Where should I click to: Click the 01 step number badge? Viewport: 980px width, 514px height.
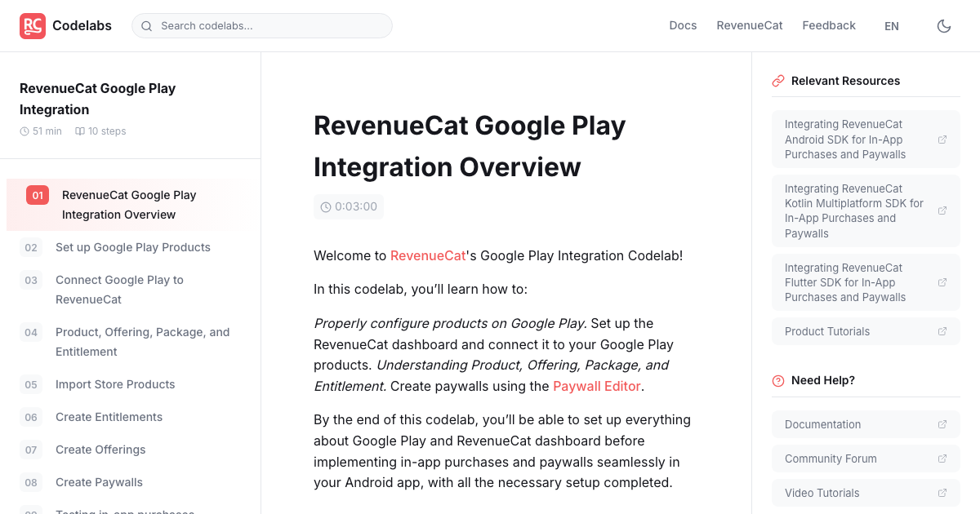click(38, 195)
